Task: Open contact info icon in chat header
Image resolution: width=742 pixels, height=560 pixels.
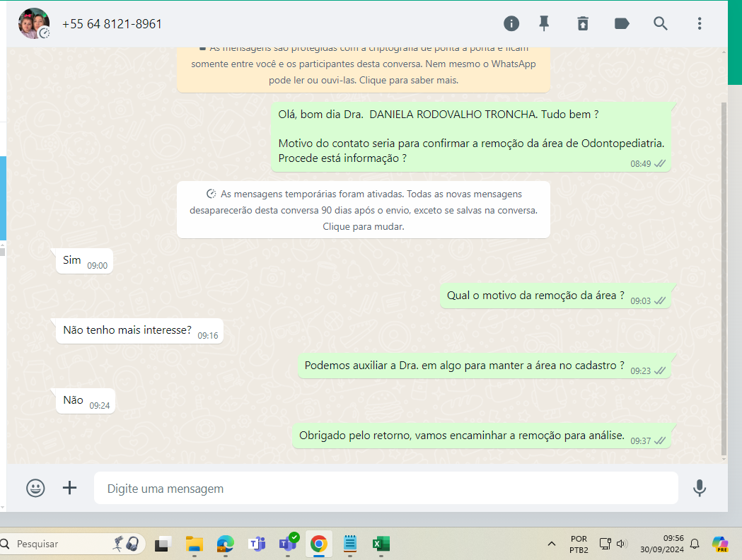Action: tap(511, 23)
